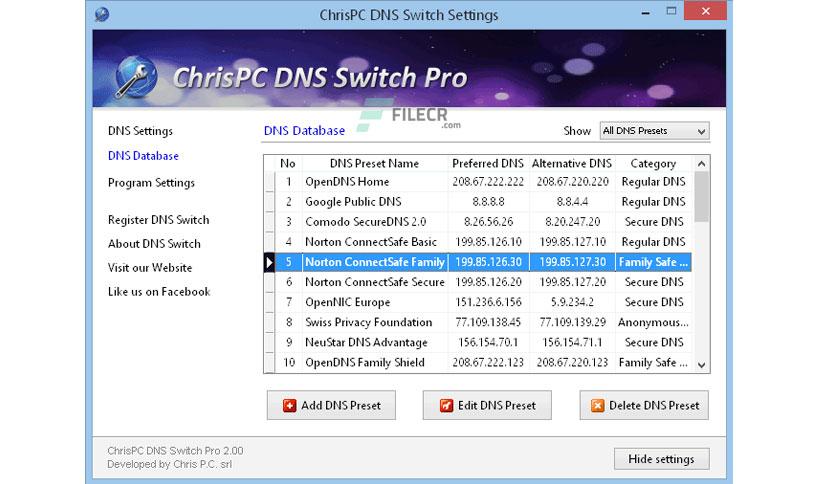Open Register DNS Switch link
The width and height of the screenshot is (836, 484).
tap(158, 220)
